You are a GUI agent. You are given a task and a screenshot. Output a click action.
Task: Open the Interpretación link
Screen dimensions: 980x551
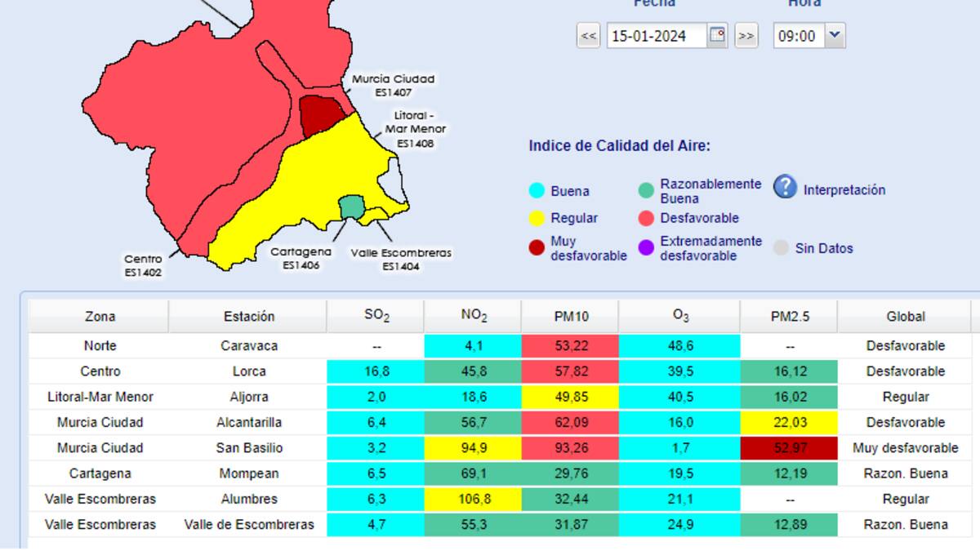tap(844, 190)
